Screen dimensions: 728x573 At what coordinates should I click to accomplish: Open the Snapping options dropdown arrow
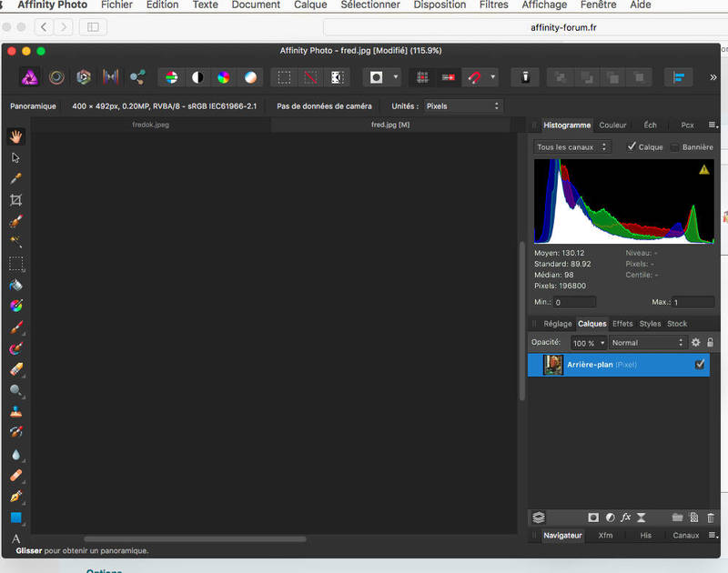point(492,77)
